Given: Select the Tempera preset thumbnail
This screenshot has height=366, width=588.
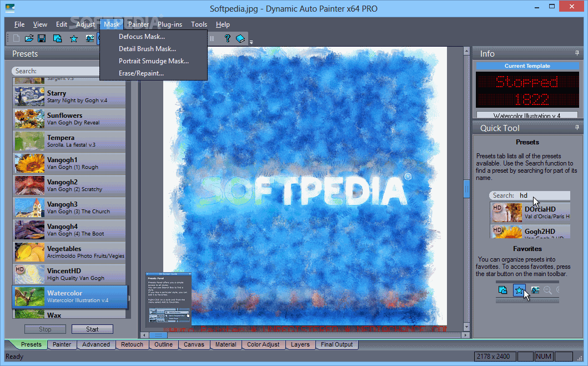Looking at the screenshot, I should tap(29, 141).
